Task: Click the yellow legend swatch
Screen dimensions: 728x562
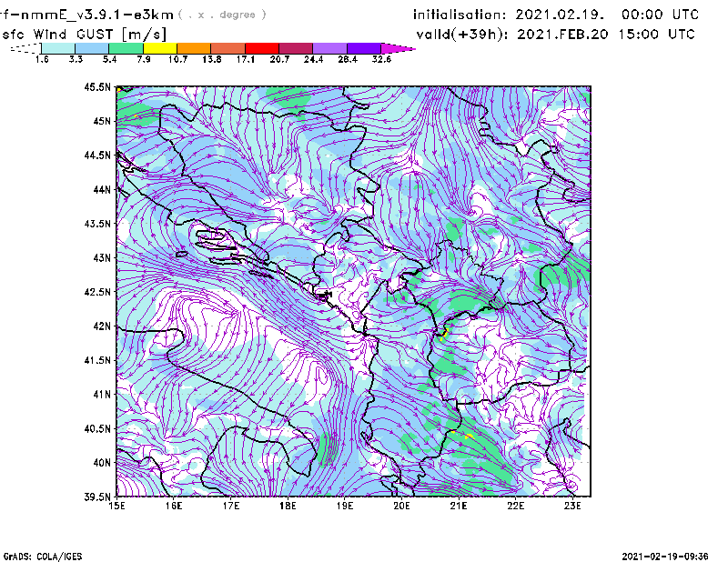Action: (160, 48)
